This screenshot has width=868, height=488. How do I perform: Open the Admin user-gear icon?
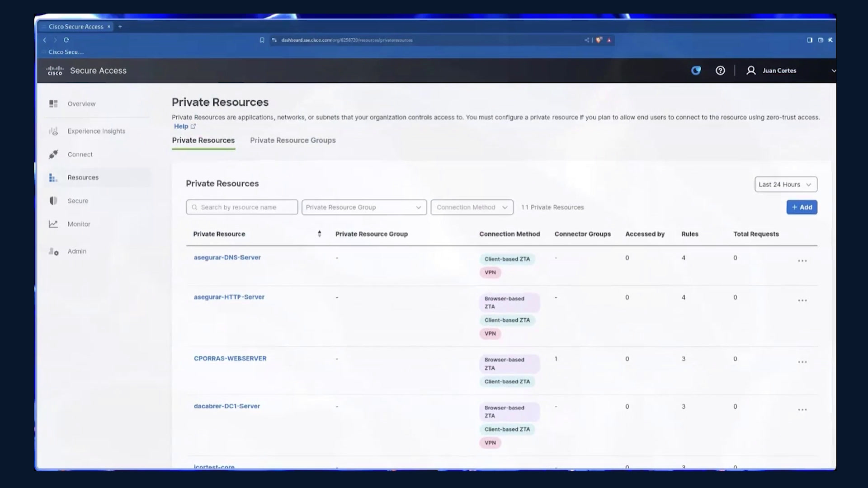click(x=53, y=252)
